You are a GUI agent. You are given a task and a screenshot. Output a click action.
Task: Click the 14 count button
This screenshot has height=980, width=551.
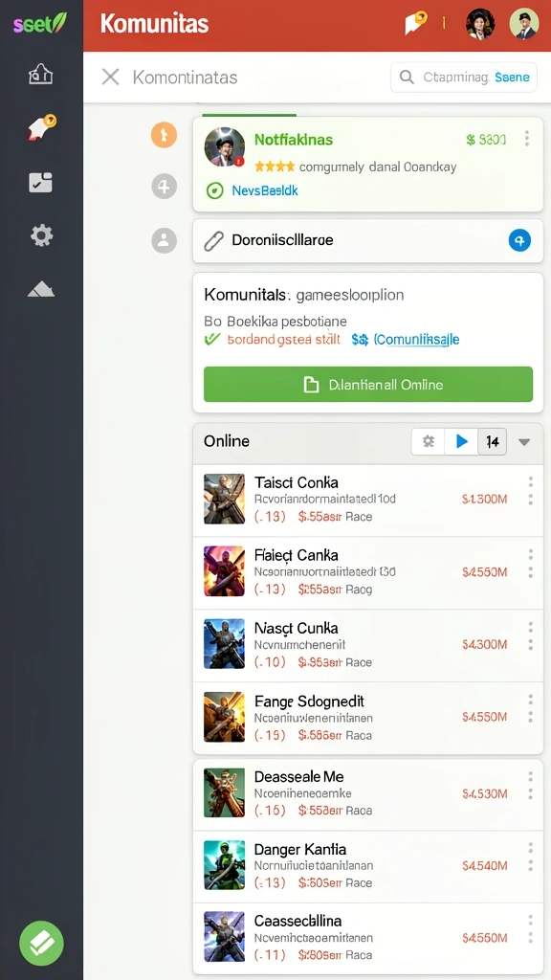click(x=493, y=442)
